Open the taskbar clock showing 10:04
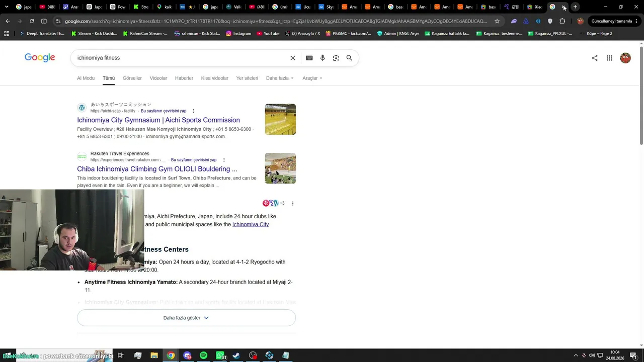This screenshot has width=644, height=362. tap(615, 355)
